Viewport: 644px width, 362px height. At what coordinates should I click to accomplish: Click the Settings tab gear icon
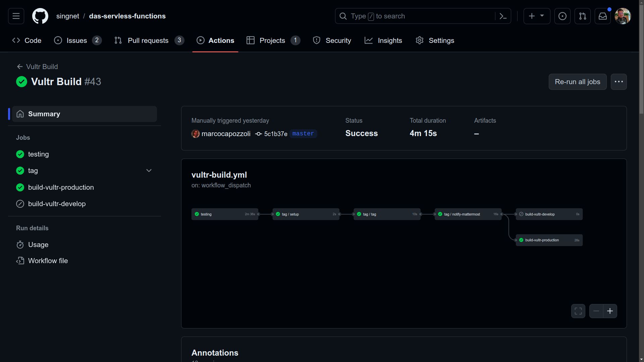[x=420, y=41]
